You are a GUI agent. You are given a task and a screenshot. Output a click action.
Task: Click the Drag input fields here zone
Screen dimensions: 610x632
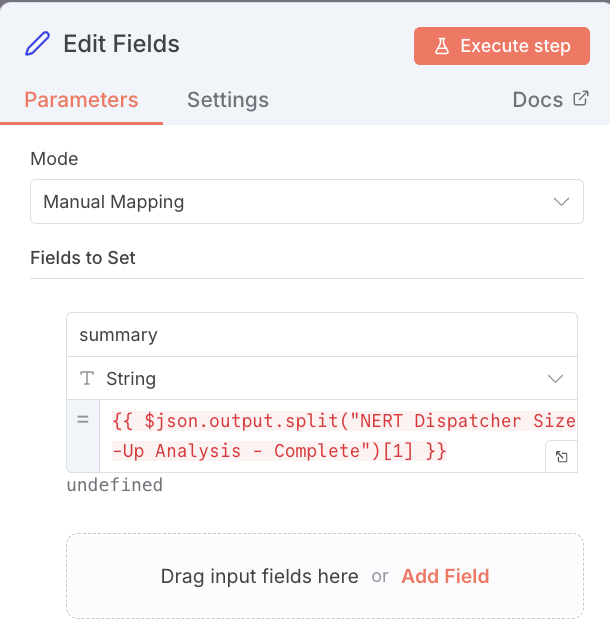[x=260, y=576]
